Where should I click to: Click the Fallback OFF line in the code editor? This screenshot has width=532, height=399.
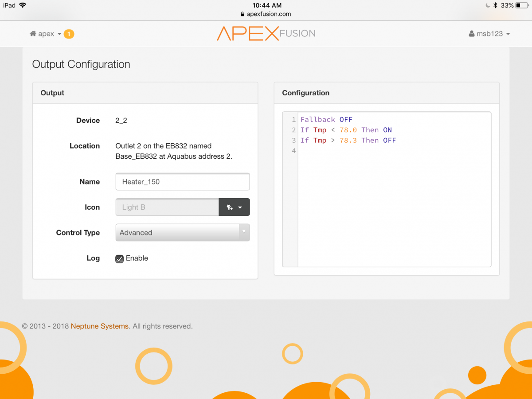[326, 120]
